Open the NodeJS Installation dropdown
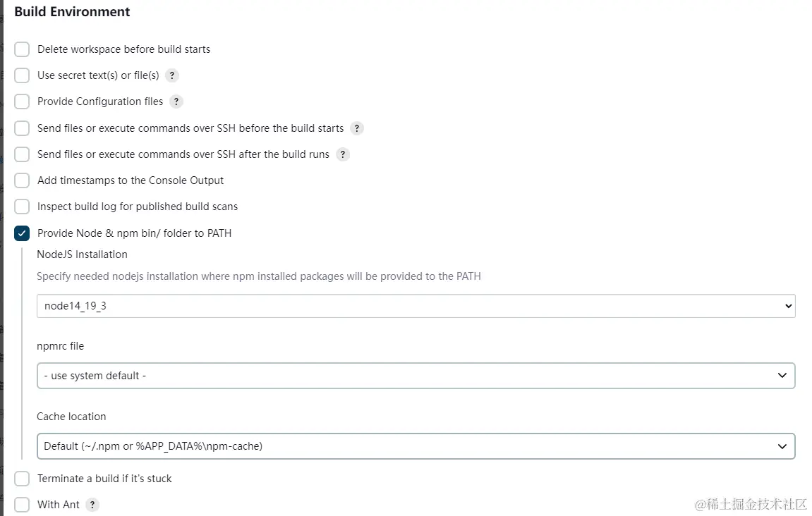This screenshot has width=812, height=516. click(416, 306)
